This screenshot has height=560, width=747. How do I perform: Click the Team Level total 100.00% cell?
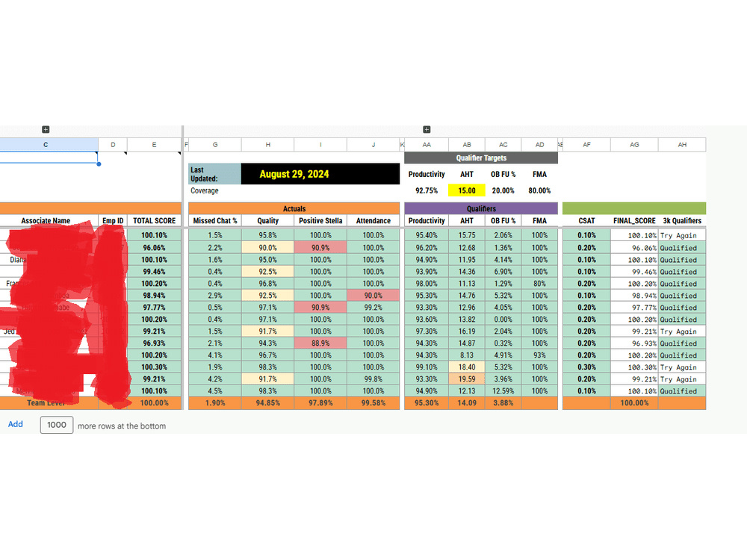[x=154, y=403]
